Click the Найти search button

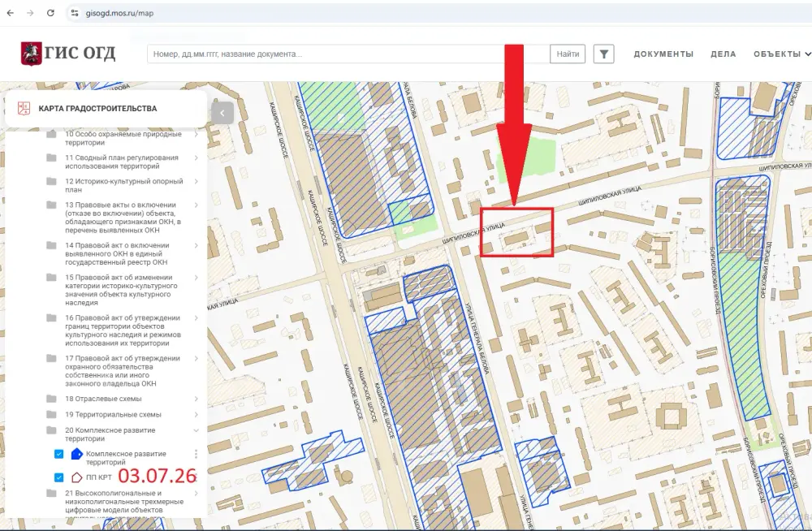click(x=568, y=54)
